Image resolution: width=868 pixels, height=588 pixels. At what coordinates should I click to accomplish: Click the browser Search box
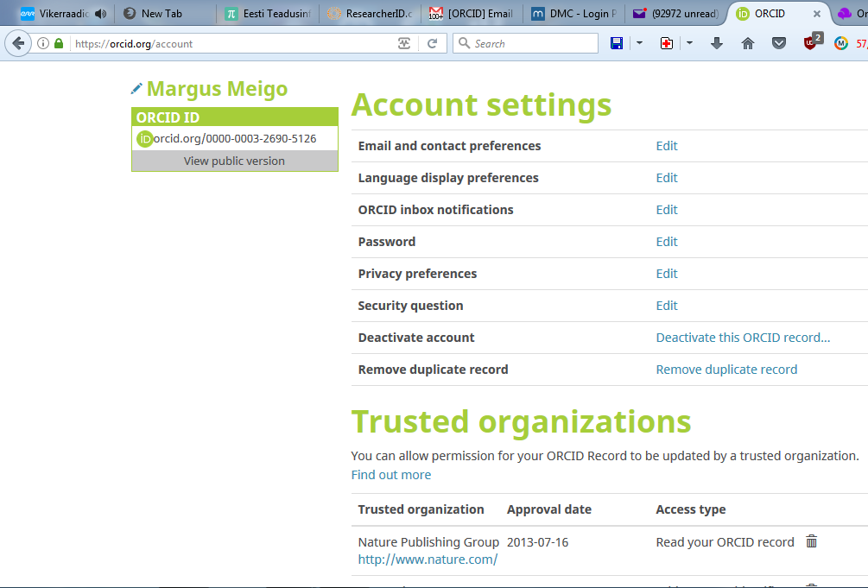526,43
